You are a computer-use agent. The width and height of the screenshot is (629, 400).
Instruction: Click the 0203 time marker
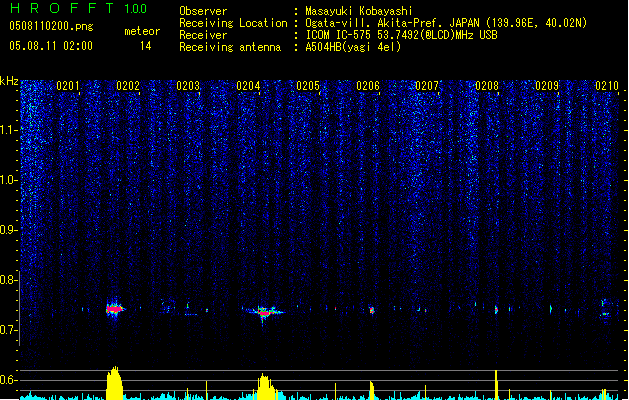pyautogui.click(x=188, y=86)
